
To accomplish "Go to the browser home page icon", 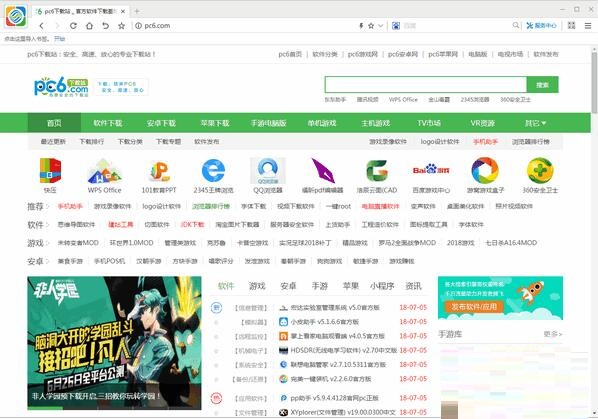I will coord(89,26).
